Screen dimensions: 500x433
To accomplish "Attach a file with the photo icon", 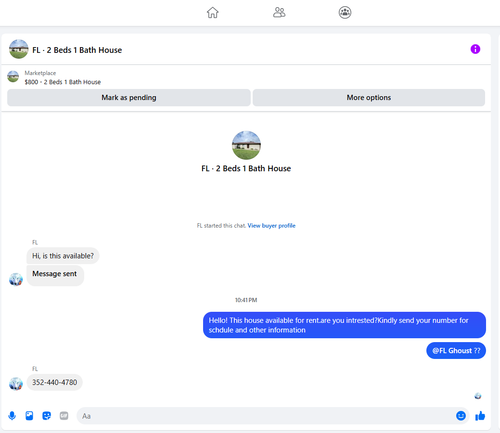I will tap(29, 416).
